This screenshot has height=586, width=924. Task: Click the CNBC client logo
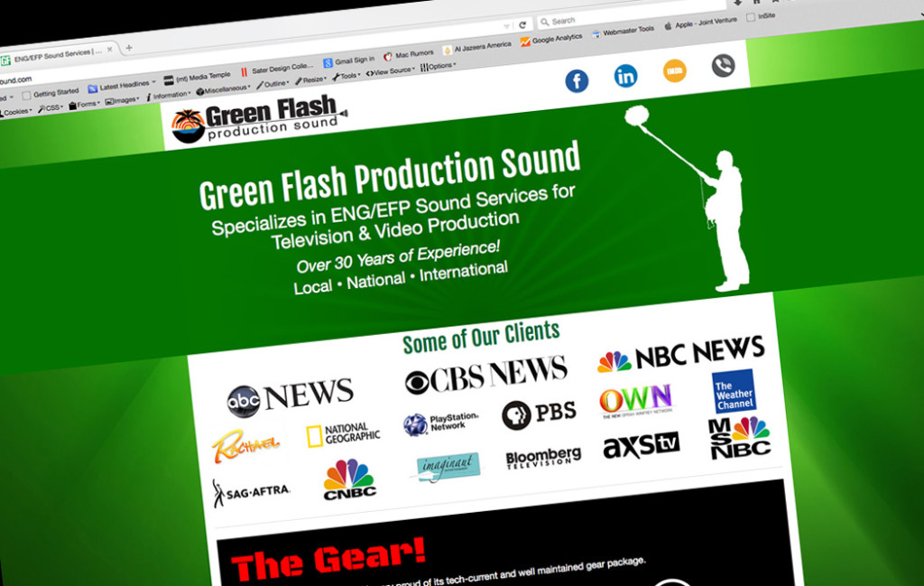pos(349,479)
